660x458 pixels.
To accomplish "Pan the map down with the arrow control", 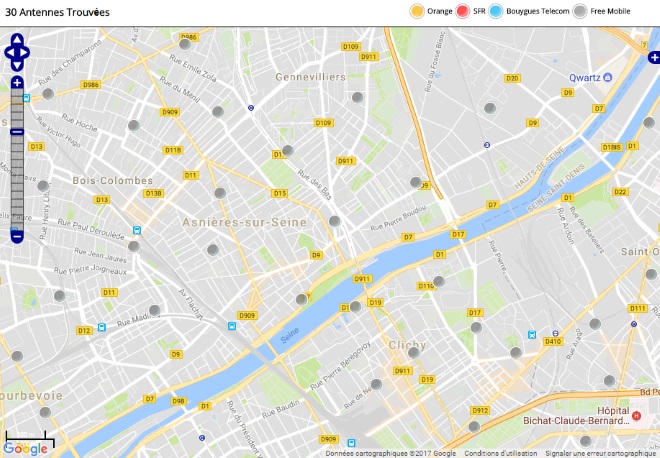I will click(17, 65).
